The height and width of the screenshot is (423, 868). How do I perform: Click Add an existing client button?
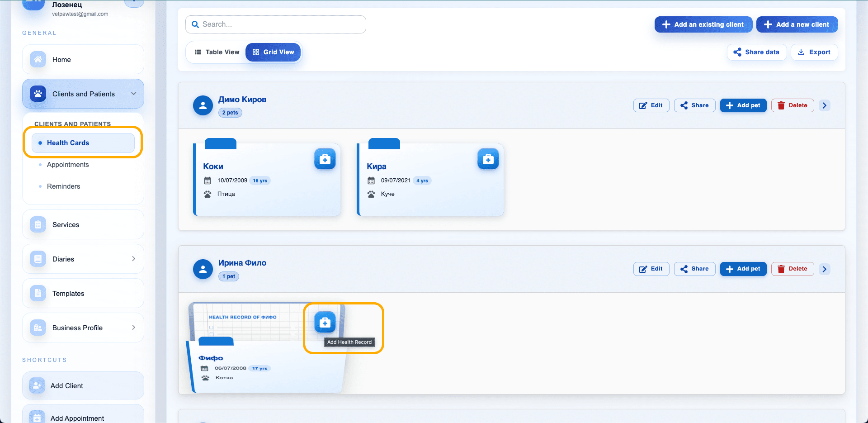click(703, 24)
